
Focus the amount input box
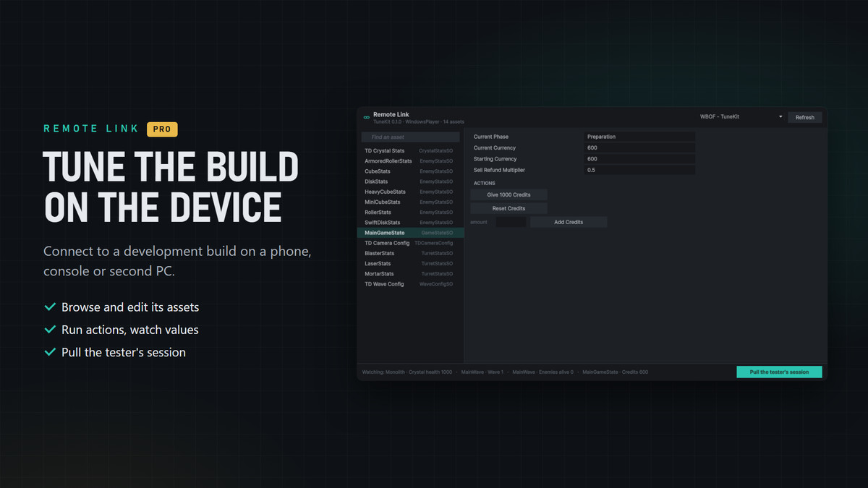point(511,222)
